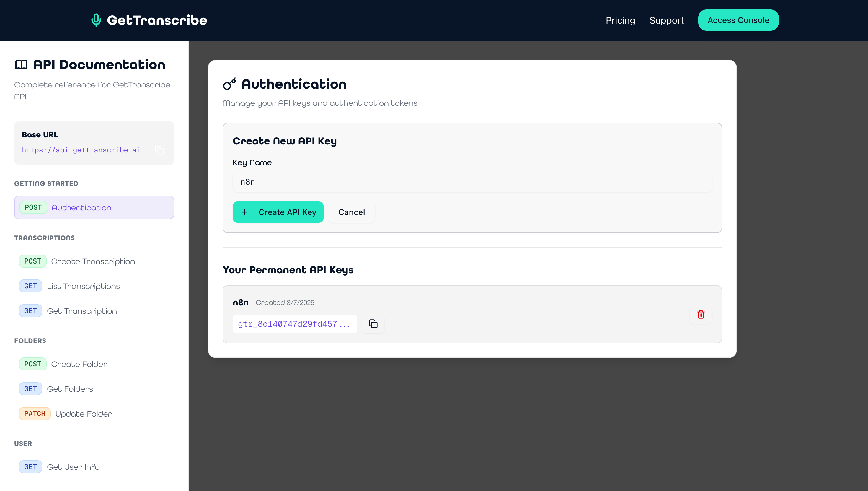Click the GET badge for Get User Info

point(30,467)
